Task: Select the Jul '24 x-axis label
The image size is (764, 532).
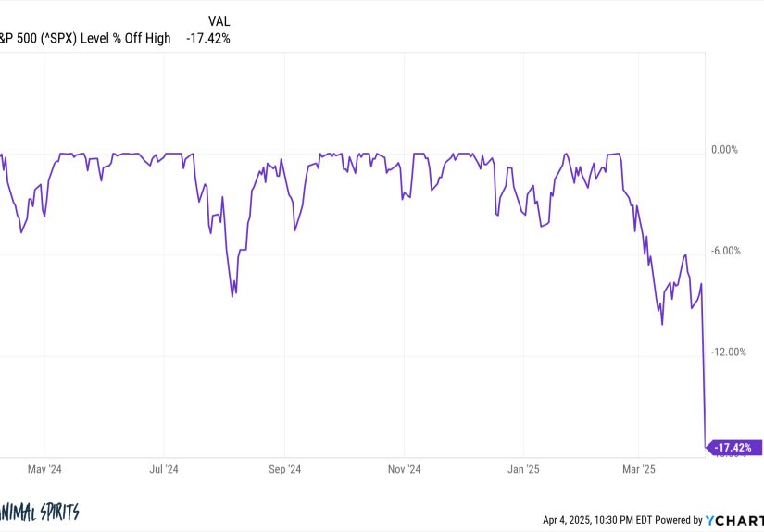Action: click(164, 469)
